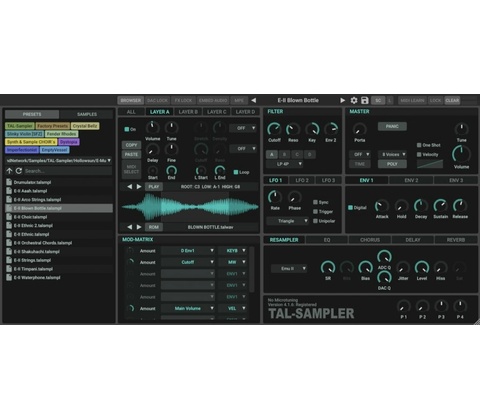Image resolution: width=480 pixels, height=420 pixels.
Task: Adjust the velocity curve ramp
Action: pos(430,164)
